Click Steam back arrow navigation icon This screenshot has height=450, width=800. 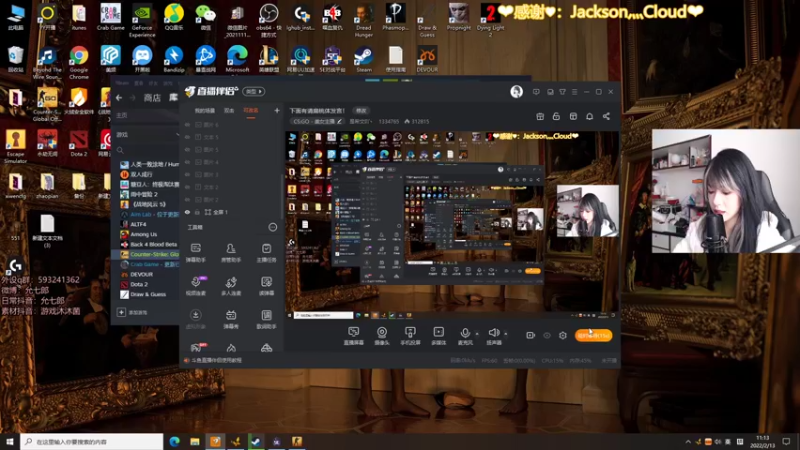[x=119, y=97]
